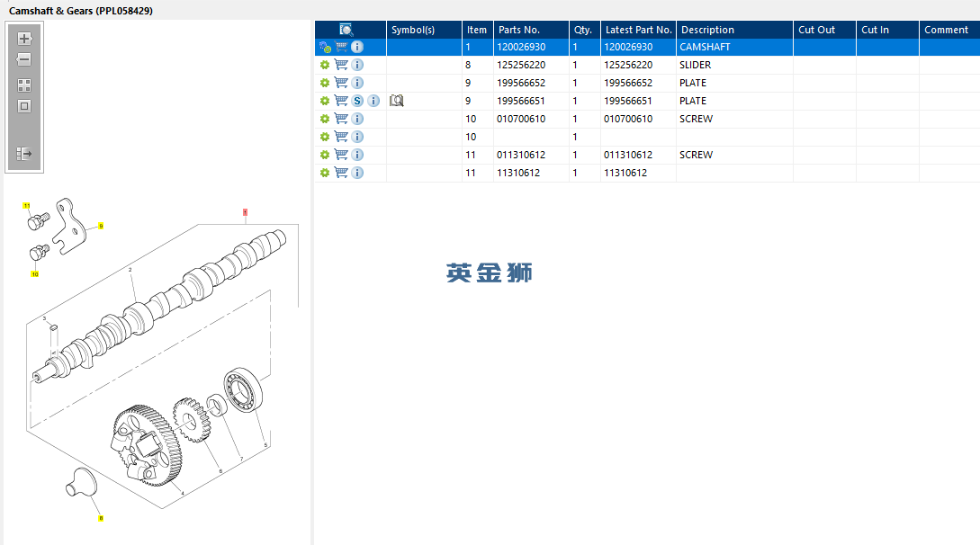Add PLATE 199566652 to cart
Screen dimensions: 980x545
341,83
